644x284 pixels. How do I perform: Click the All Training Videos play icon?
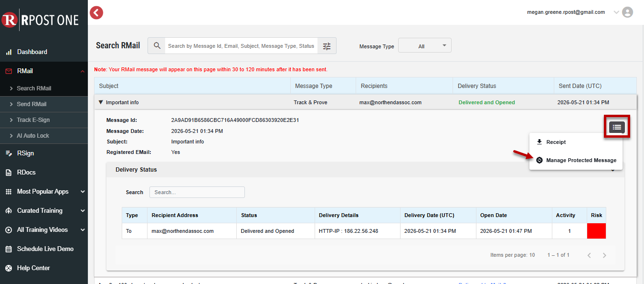coord(9,229)
